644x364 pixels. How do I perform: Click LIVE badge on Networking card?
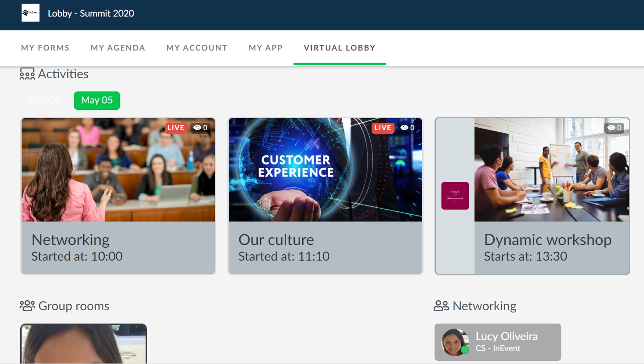click(x=176, y=128)
